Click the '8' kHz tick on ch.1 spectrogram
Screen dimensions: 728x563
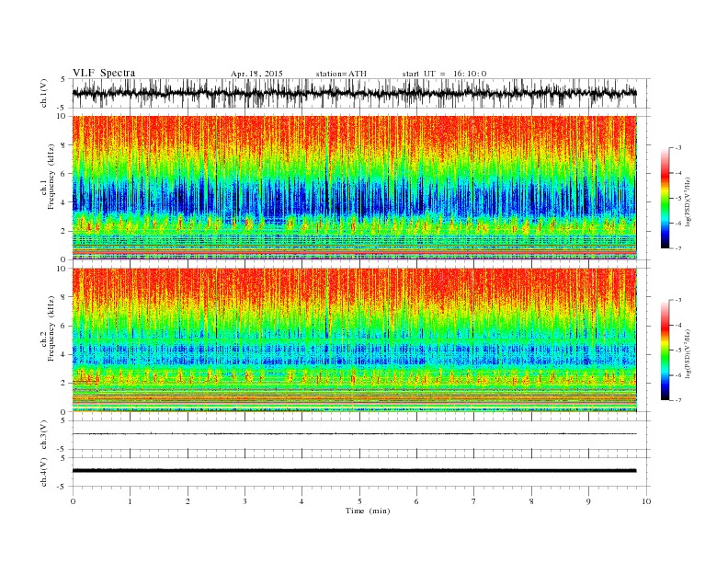tap(63, 145)
